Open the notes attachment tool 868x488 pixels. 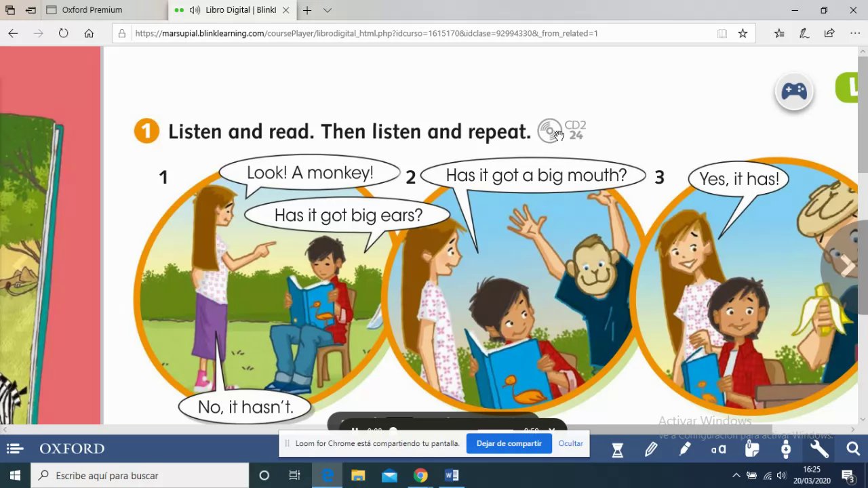(x=752, y=449)
